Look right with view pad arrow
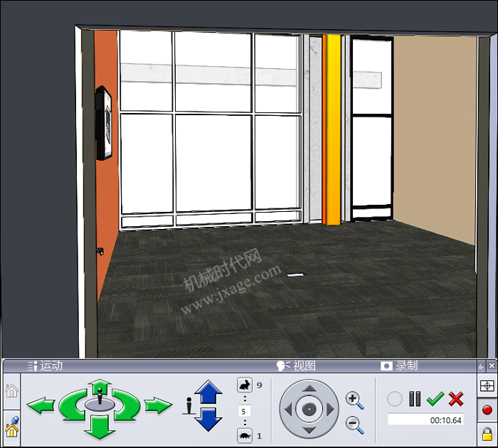 [330, 410]
